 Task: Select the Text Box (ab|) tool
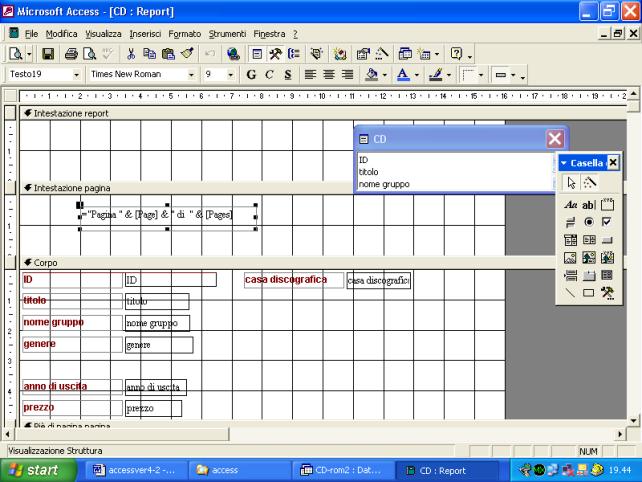click(x=588, y=204)
